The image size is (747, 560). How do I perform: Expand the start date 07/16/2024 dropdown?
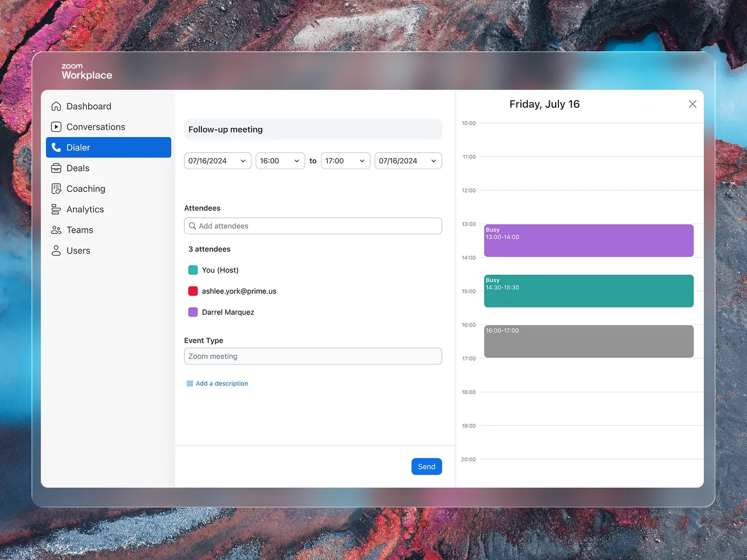218,161
